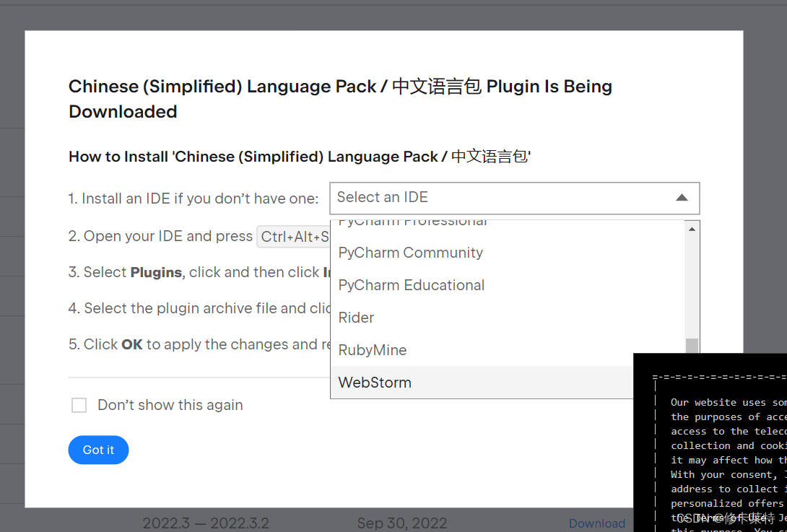787x532 pixels.
Task: Open the Select an IDE combo box
Action: (x=515, y=198)
